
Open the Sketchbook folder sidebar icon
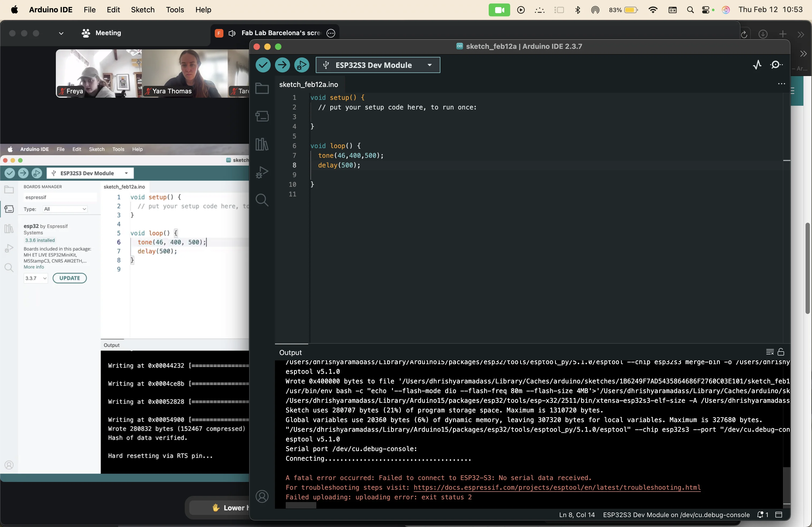pyautogui.click(x=262, y=89)
